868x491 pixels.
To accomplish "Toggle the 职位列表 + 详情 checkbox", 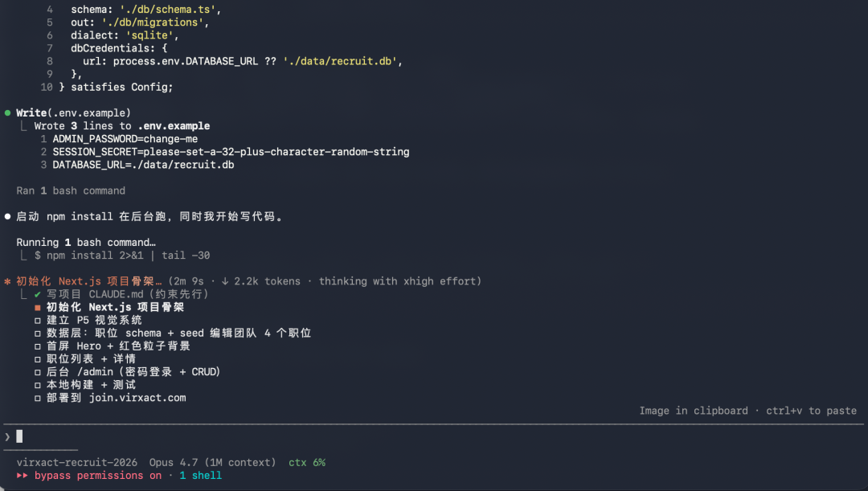I will [x=38, y=358].
